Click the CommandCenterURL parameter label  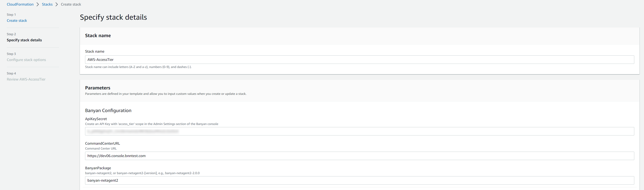[x=102, y=143]
